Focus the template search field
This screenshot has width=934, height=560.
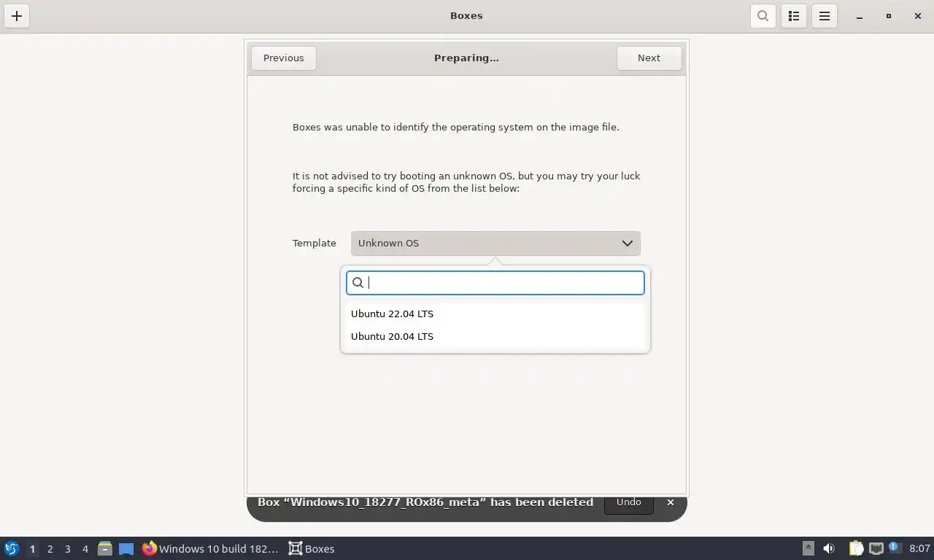495,283
